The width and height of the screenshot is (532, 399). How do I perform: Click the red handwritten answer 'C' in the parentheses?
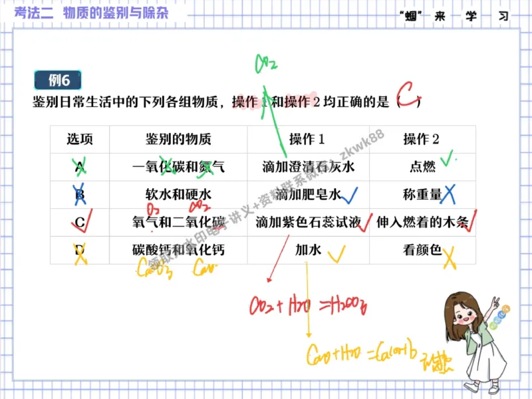tap(408, 94)
